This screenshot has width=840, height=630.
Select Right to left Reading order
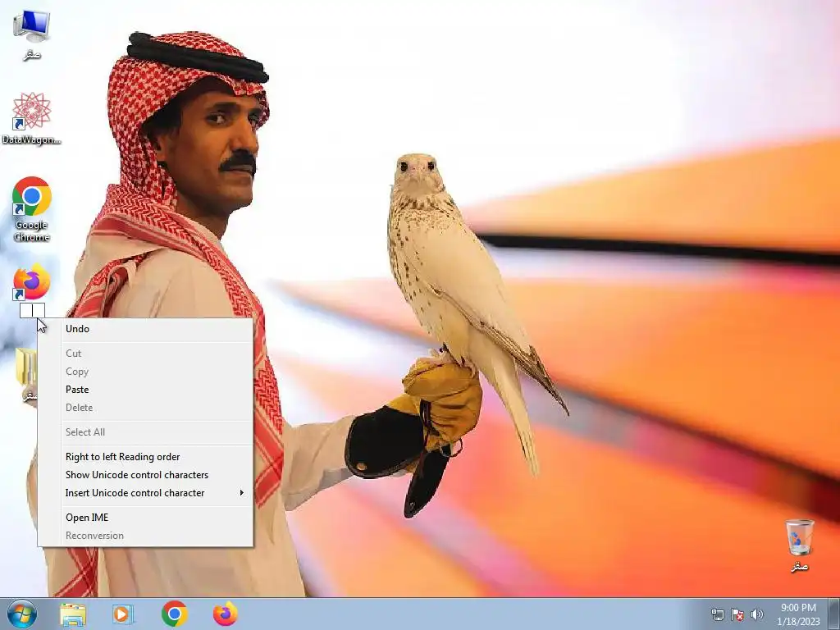coord(145,457)
